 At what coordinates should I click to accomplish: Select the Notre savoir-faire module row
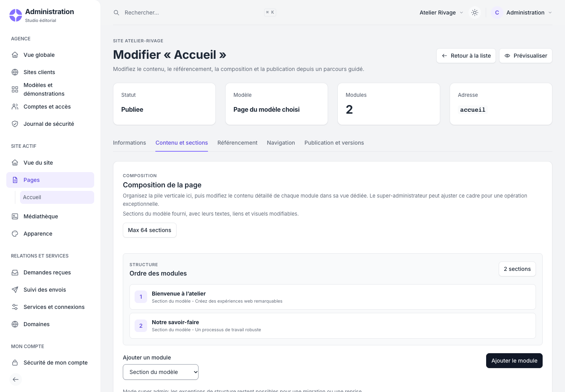[333, 326]
